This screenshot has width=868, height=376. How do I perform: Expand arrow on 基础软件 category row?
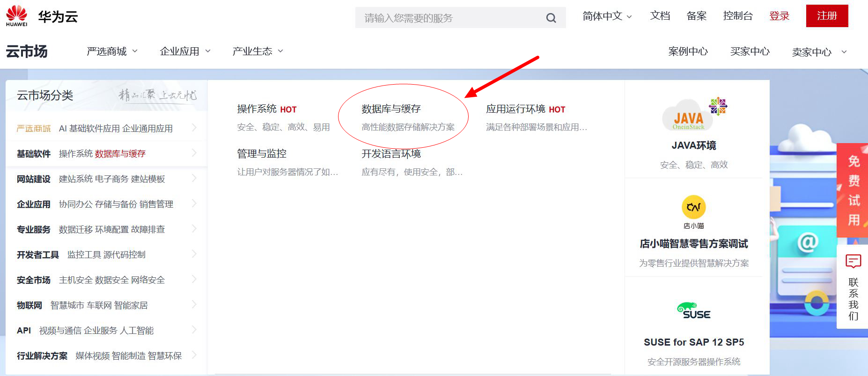[x=194, y=153]
